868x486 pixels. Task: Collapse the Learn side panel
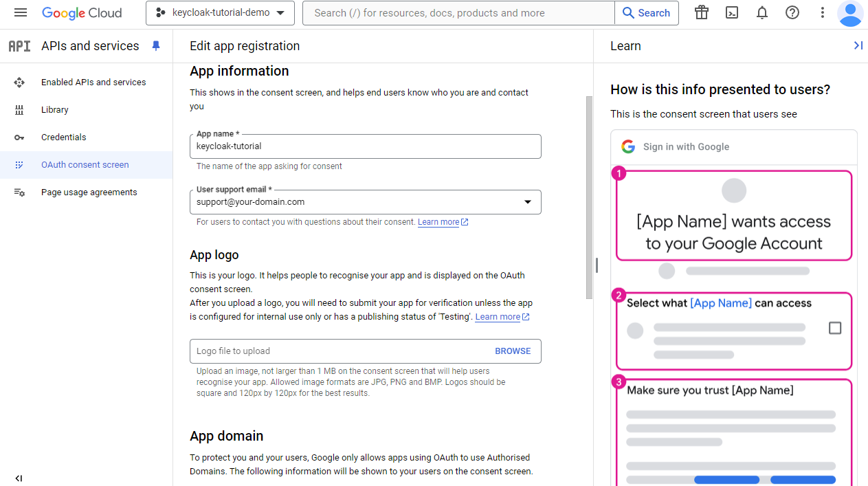[858, 45]
